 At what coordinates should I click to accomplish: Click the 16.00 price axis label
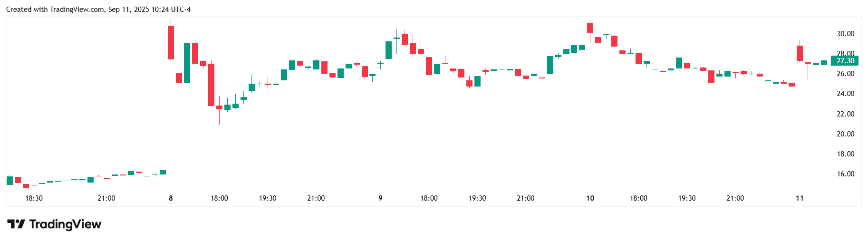845,174
